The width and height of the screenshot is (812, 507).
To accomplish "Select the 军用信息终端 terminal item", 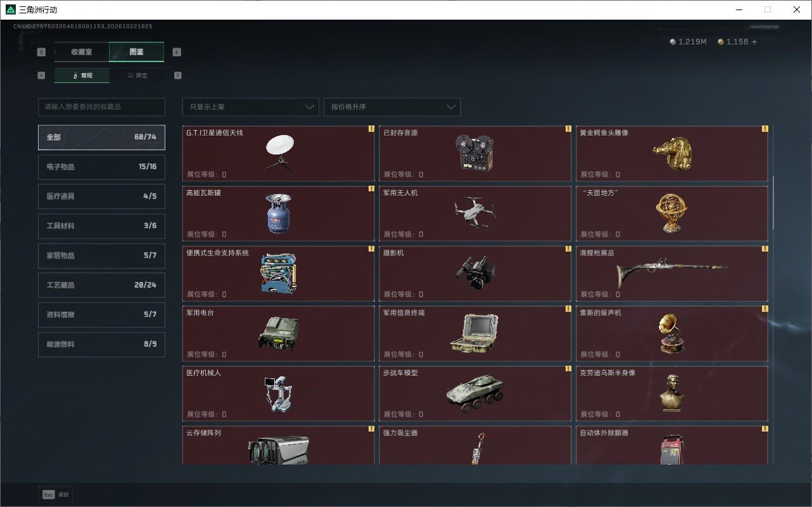I will tap(475, 333).
